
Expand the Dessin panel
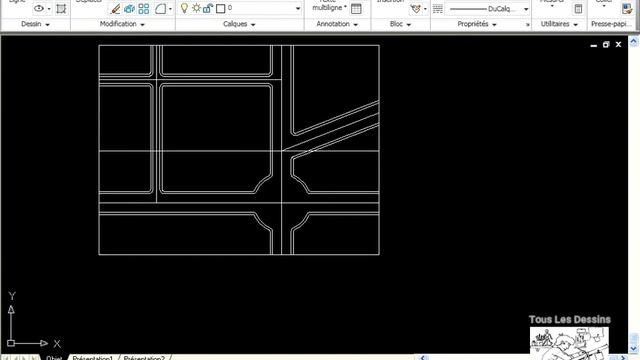(x=35, y=24)
